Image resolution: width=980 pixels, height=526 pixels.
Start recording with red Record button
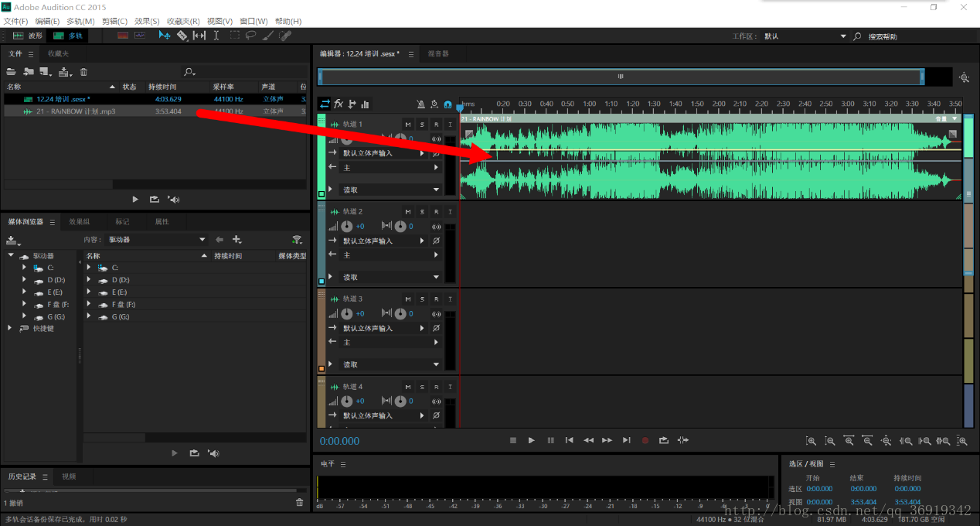pyautogui.click(x=645, y=440)
